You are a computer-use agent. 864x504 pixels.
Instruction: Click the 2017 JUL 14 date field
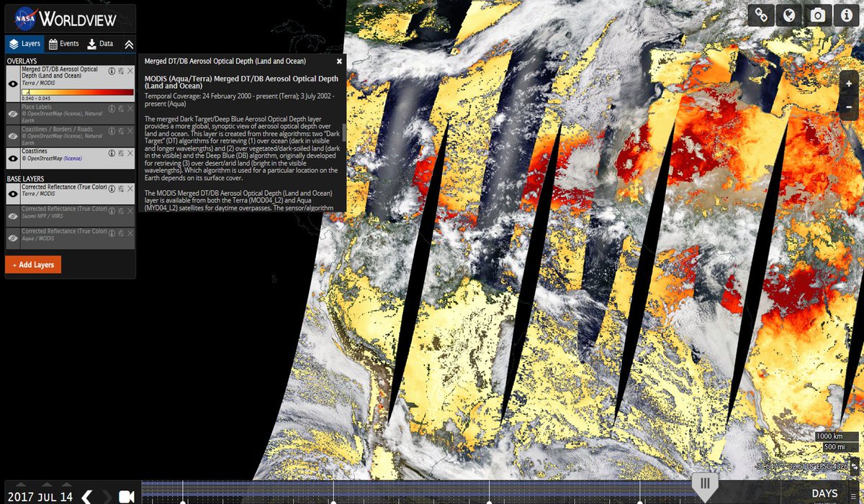(40, 497)
